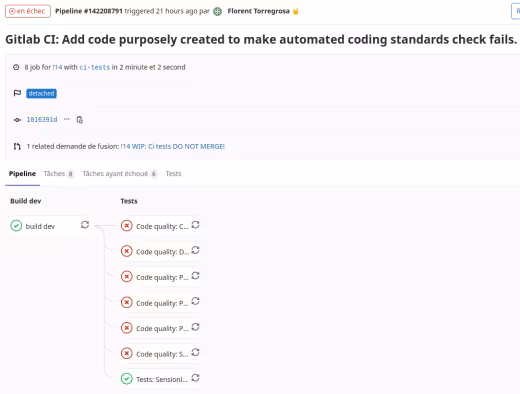Click the merge request icon beside related demande
This screenshot has height=394, width=520.
[x=17, y=146]
